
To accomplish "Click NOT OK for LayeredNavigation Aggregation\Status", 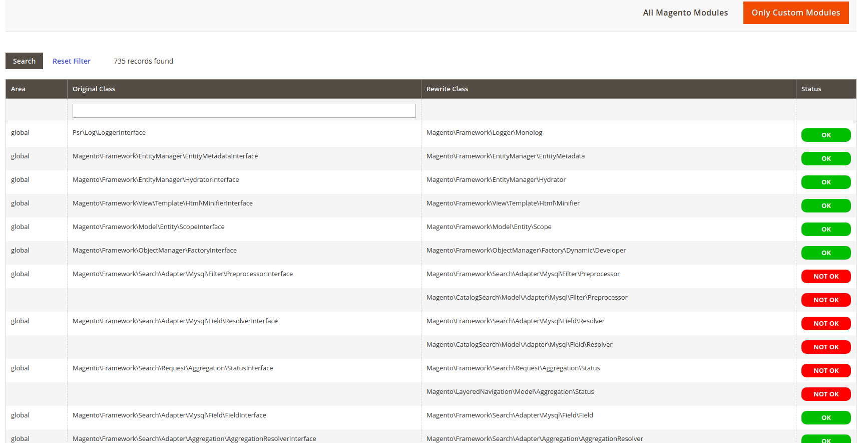I will 826,394.
